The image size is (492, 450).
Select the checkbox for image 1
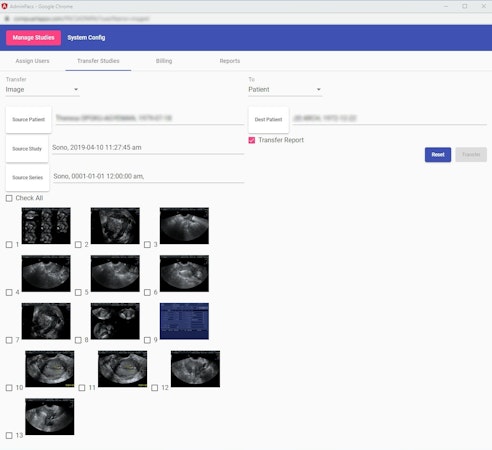tap(9, 245)
